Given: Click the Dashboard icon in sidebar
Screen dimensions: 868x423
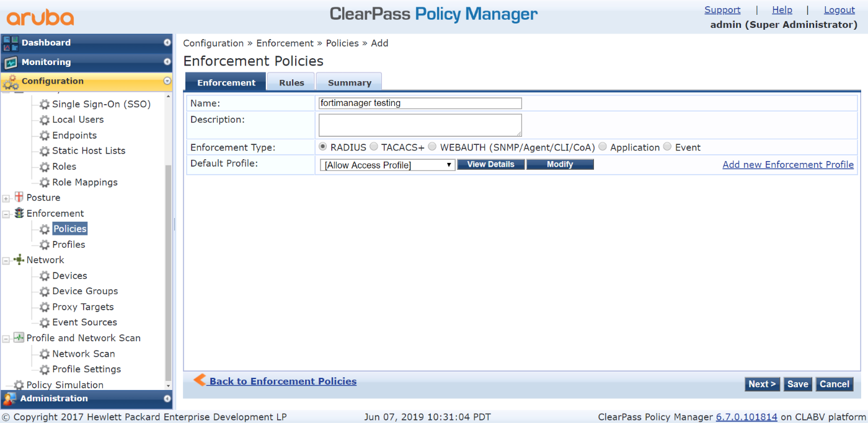Looking at the screenshot, I should click(x=11, y=43).
